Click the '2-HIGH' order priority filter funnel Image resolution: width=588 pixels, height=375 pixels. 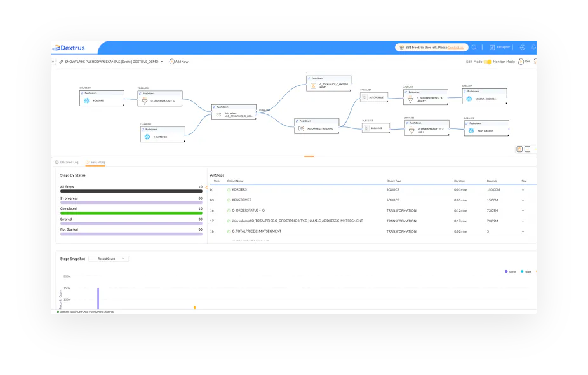(x=411, y=130)
